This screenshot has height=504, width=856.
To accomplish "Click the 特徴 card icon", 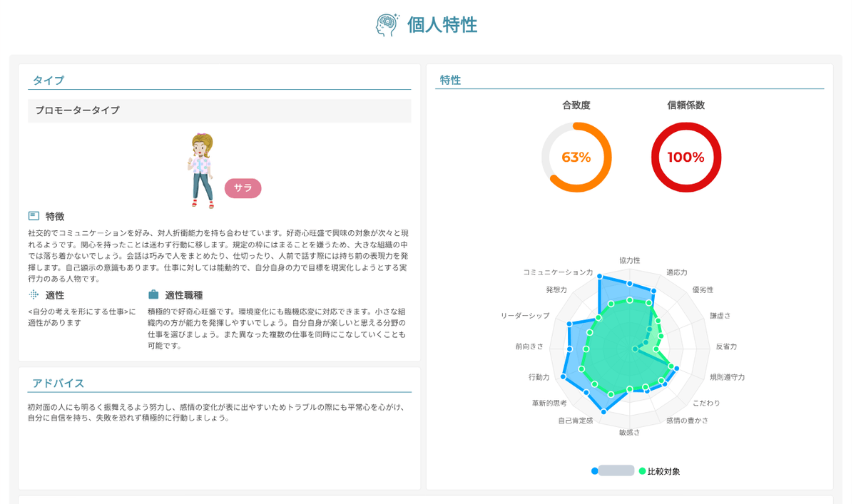I will click(34, 216).
